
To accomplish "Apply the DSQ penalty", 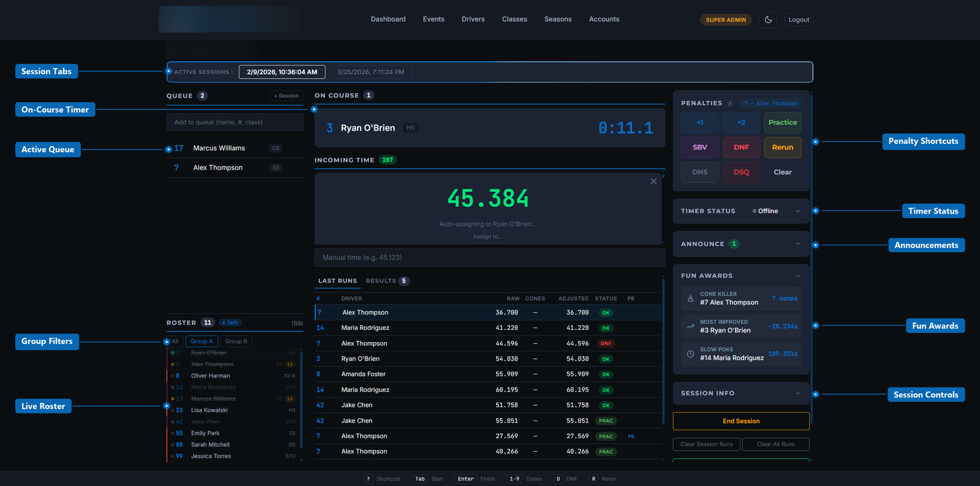I will coord(741,173).
